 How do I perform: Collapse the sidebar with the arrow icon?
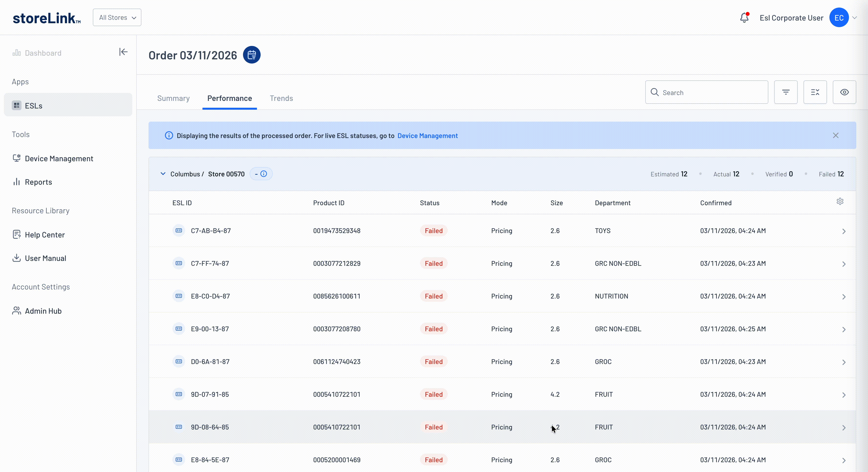pos(123,52)
